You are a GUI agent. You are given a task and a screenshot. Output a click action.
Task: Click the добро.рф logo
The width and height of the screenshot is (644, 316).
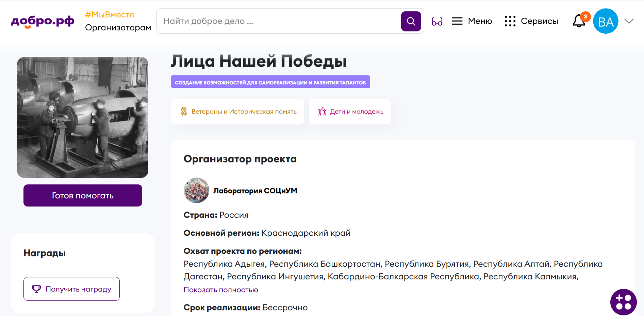pyautogui.click(x=43, y=21)
